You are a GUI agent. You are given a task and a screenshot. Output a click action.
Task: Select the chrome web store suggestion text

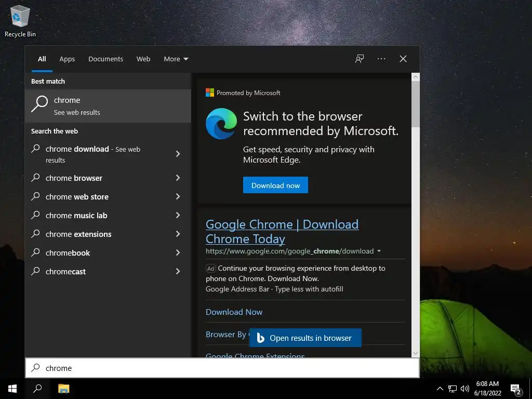(77, 196)
